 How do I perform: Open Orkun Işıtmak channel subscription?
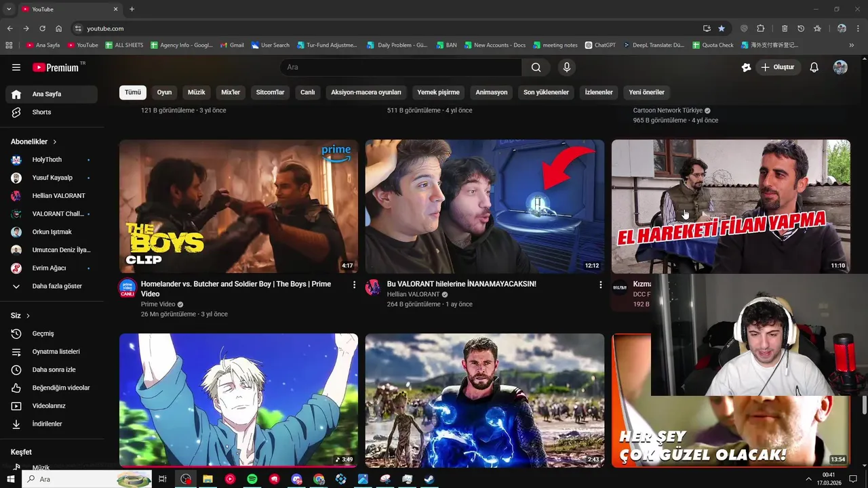(52, 232)
